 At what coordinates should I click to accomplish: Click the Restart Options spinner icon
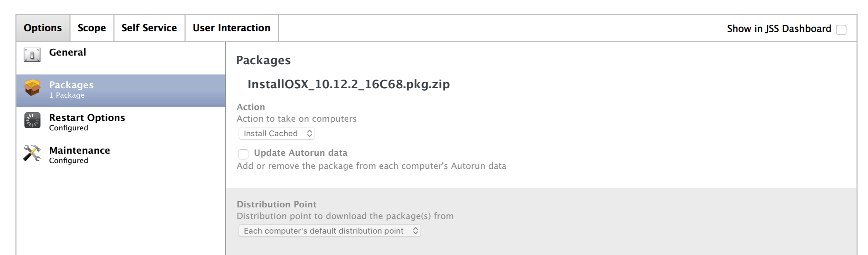32,120
